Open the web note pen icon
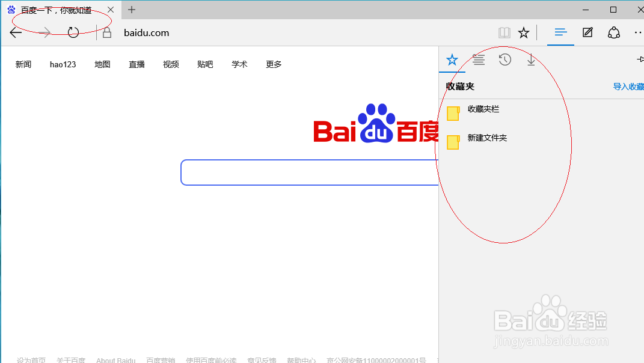 coord(587,32)
